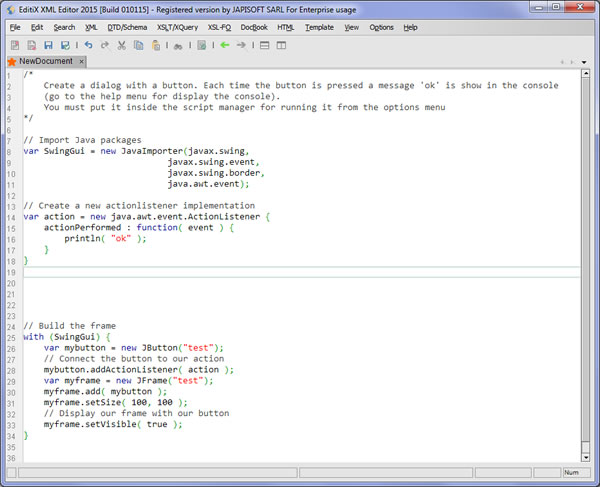This screenshot has width=600, height=487.
Task: Select the NewDocument tab
Action: click(46, 61)
